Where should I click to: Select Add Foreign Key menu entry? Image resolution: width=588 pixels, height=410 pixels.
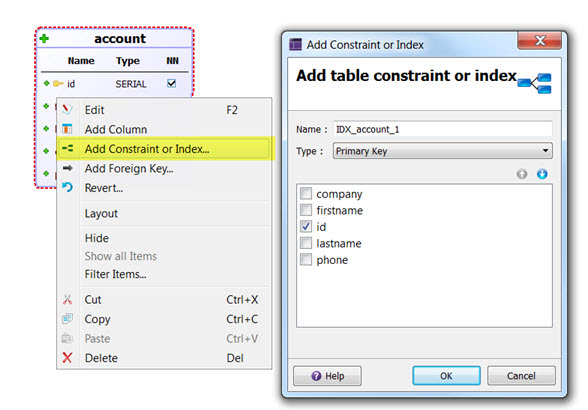(164, 168)
